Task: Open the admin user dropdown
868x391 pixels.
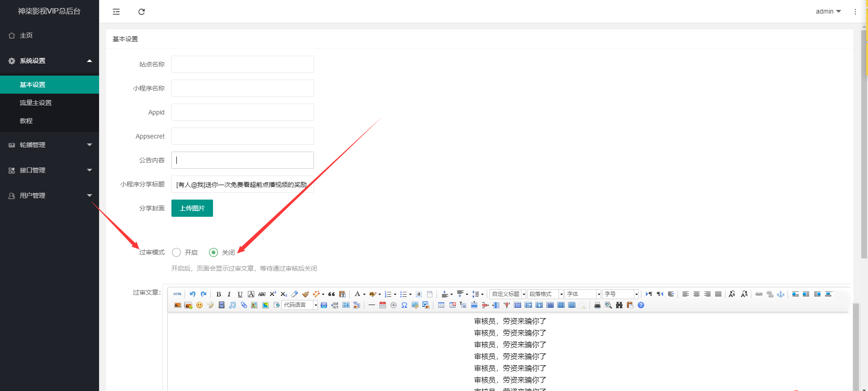Action: 828,11
